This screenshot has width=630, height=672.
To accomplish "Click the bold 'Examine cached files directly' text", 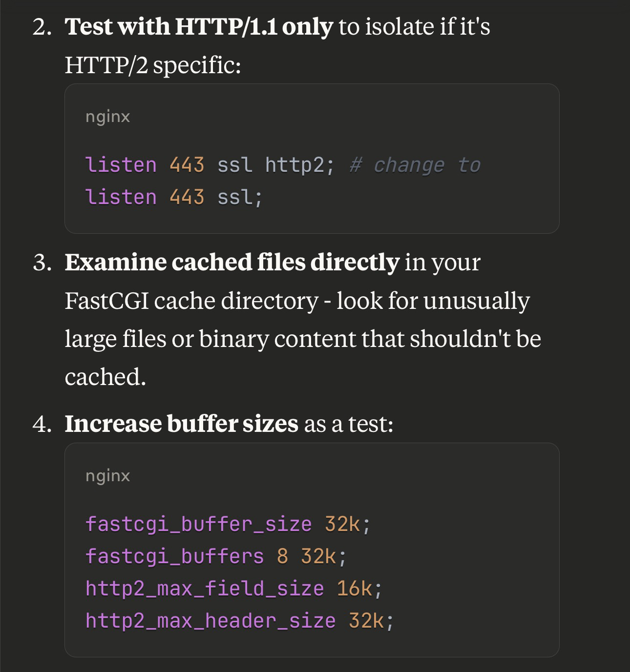I will tap(232, 263).
